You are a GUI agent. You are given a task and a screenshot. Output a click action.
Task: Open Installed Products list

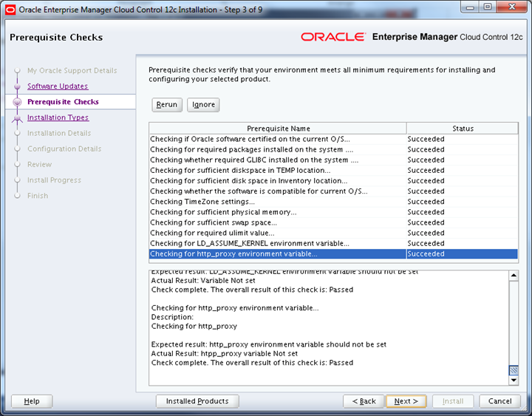197,401
